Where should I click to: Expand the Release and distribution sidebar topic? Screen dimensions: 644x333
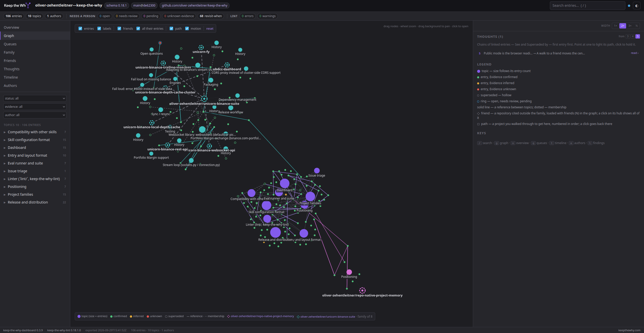click(x=35, y=202)
